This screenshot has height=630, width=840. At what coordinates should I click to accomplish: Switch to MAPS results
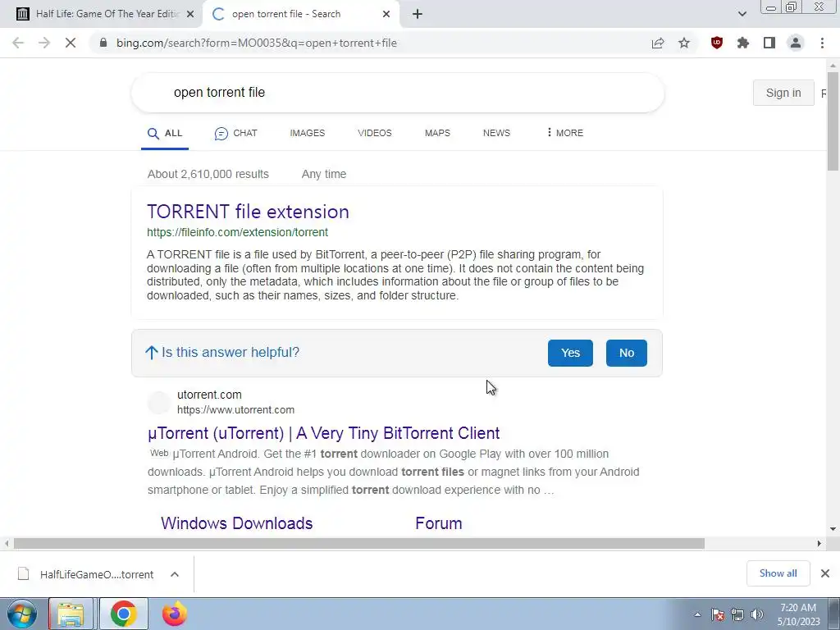(x=437, y=133)
